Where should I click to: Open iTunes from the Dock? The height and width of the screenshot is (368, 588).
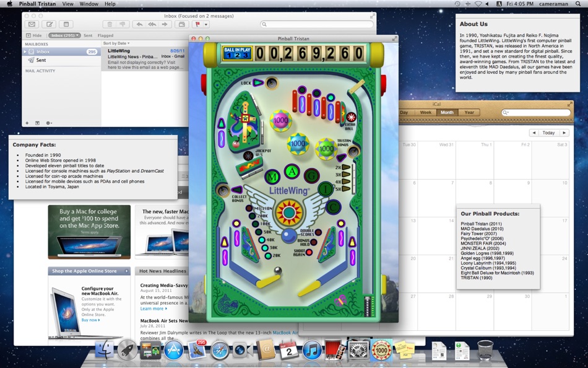[312, 351]
